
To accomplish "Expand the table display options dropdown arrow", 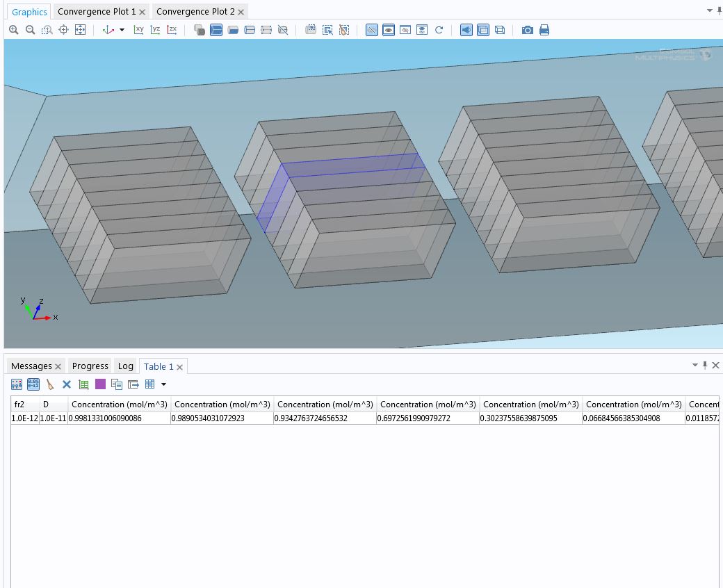I will coord(164,384).
